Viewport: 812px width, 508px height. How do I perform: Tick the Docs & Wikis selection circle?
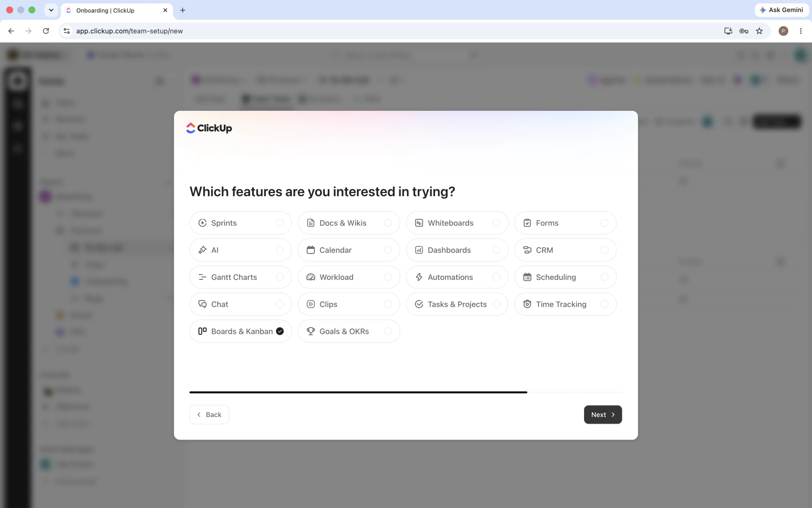[x=388, y=223]
